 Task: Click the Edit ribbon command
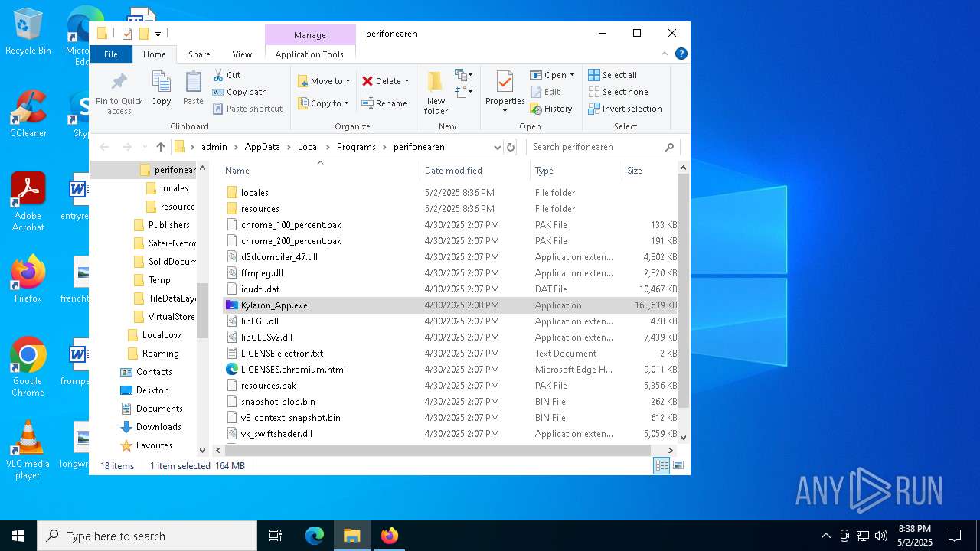(545, 92)
